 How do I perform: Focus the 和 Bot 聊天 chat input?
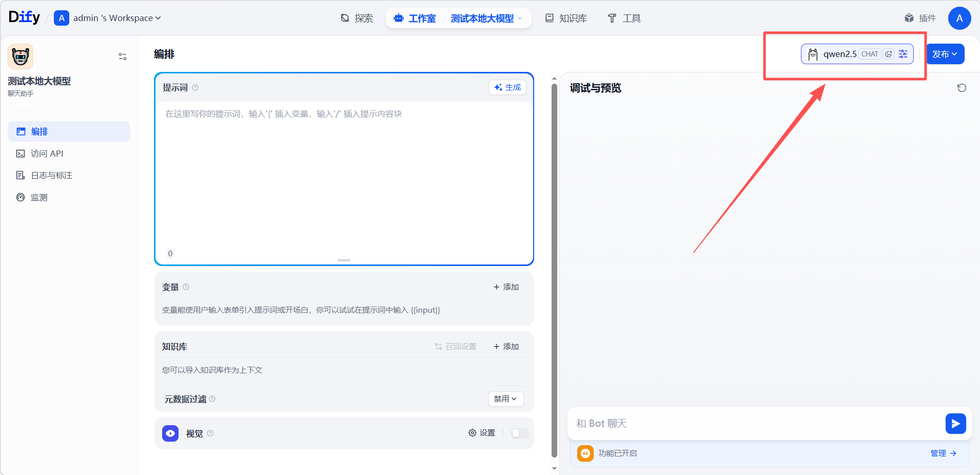757,424
